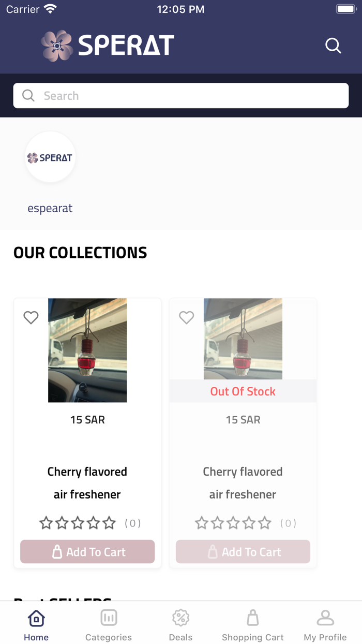Open the Shopping Cart icon
The image size is (362, 644).
tap(253, 617)
